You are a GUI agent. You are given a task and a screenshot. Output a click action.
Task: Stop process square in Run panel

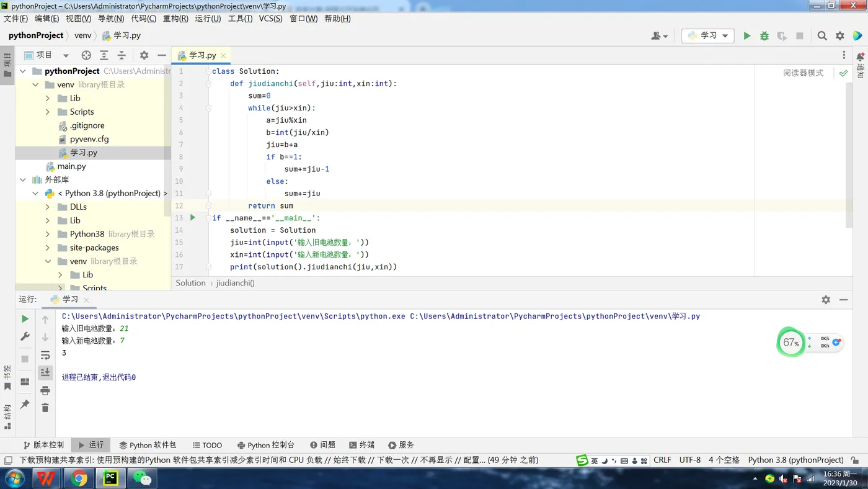(x=25, y=359)
